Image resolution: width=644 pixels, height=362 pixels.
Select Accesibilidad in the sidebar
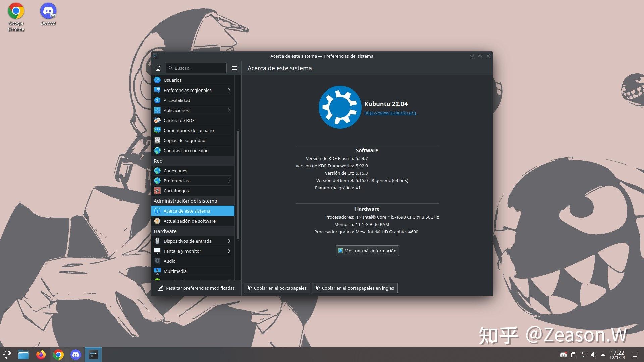[177, 100]
